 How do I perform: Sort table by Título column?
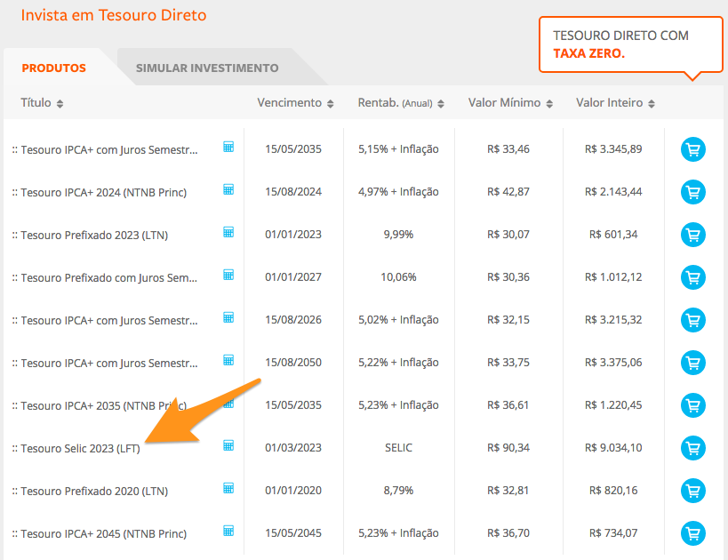42,103
